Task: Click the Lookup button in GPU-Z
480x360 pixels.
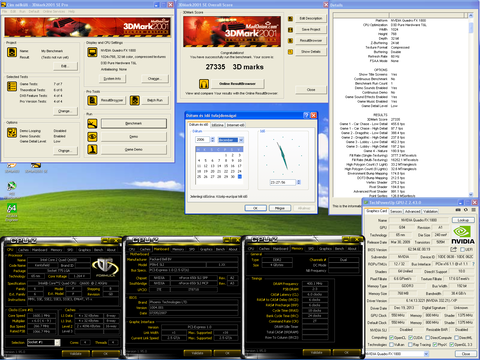Action: (x=463, y=220)
